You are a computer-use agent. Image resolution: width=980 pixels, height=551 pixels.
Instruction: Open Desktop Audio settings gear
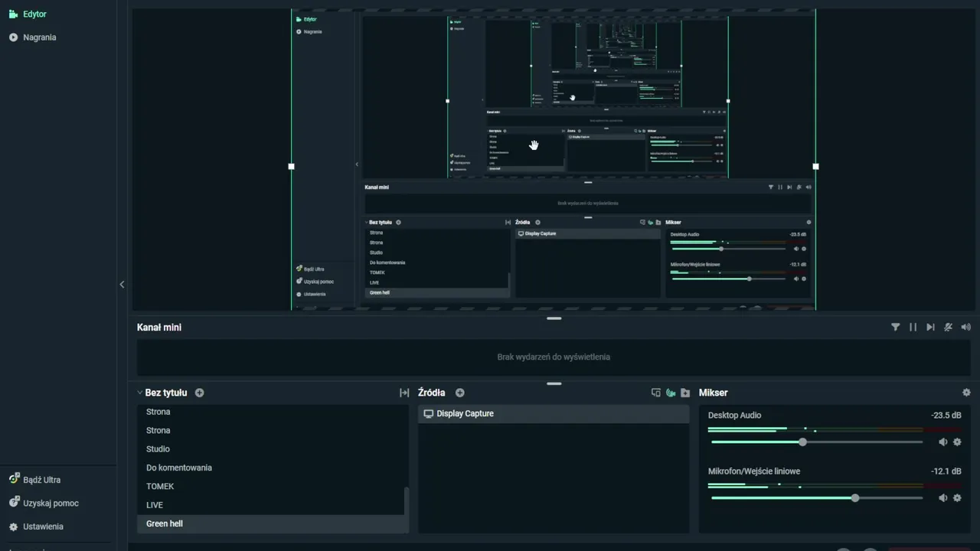(x=957, y=442)
